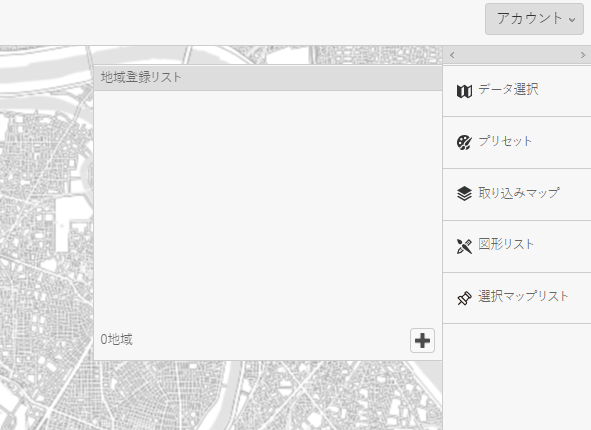Click the map icon beside データ選択
Image resolution: width=591 pixels, height=430 pixels.
(464, 91)
